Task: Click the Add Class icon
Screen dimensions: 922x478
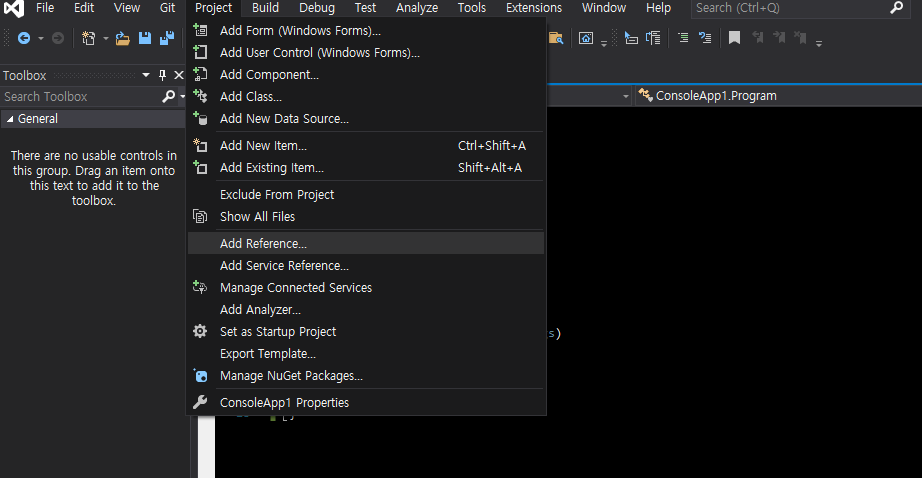Action: (x=200, y=96)
